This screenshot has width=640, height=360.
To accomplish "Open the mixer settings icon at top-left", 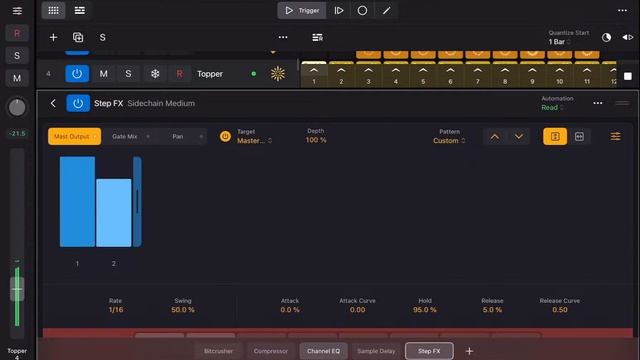I will [x=17, y=11].
